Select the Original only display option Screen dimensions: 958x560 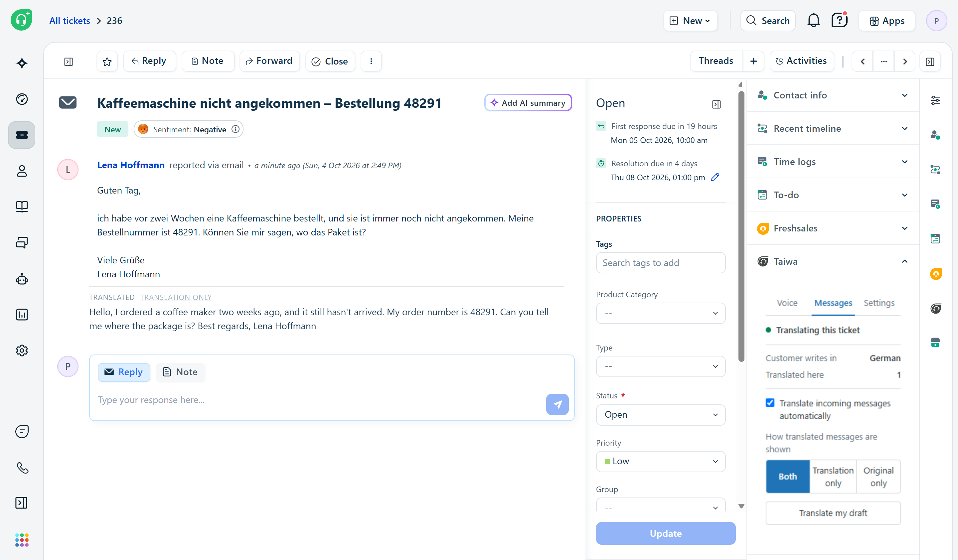(878, 477)
